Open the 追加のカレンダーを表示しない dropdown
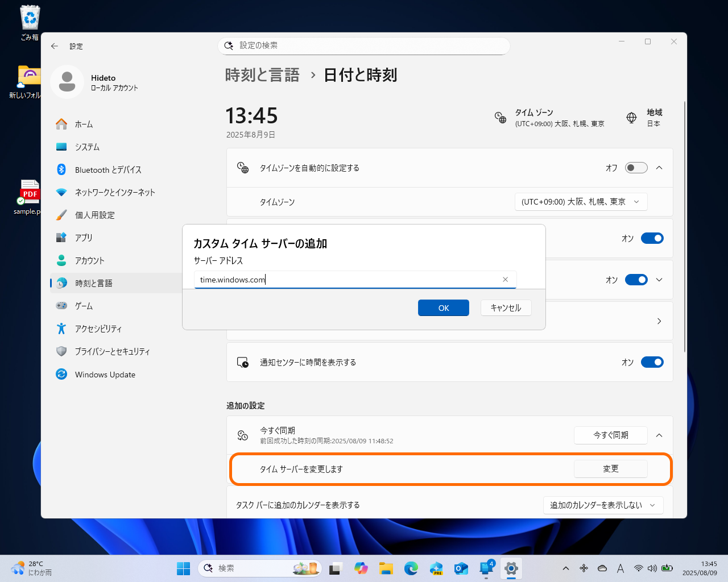 coord(603,505)
